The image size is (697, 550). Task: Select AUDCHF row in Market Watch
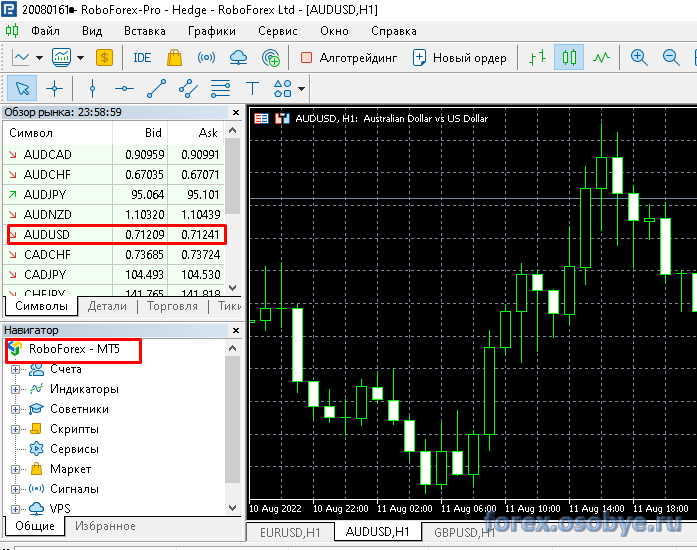point(114,175)
